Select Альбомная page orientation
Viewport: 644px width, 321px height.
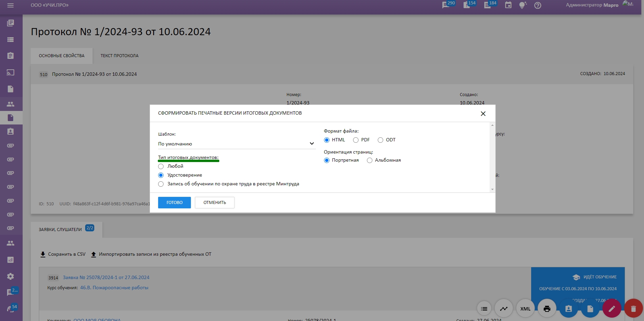click(x=370, y=160)
